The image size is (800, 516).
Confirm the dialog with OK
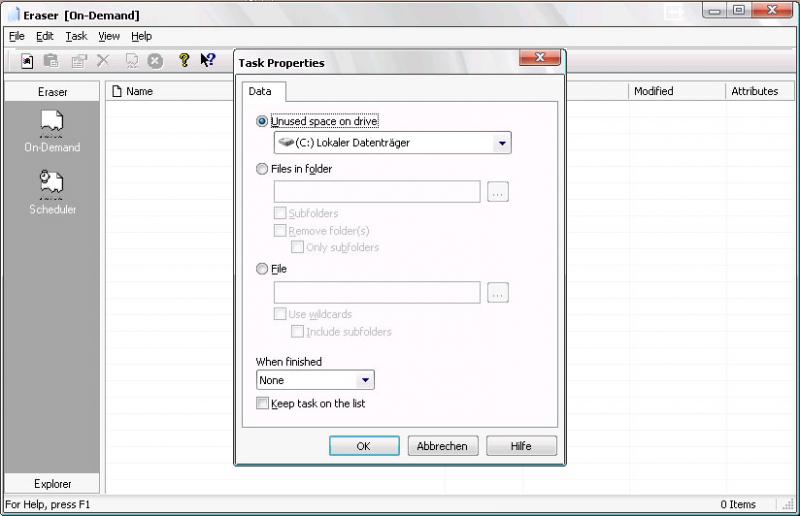pyautogui.click(x=364, y=446)
